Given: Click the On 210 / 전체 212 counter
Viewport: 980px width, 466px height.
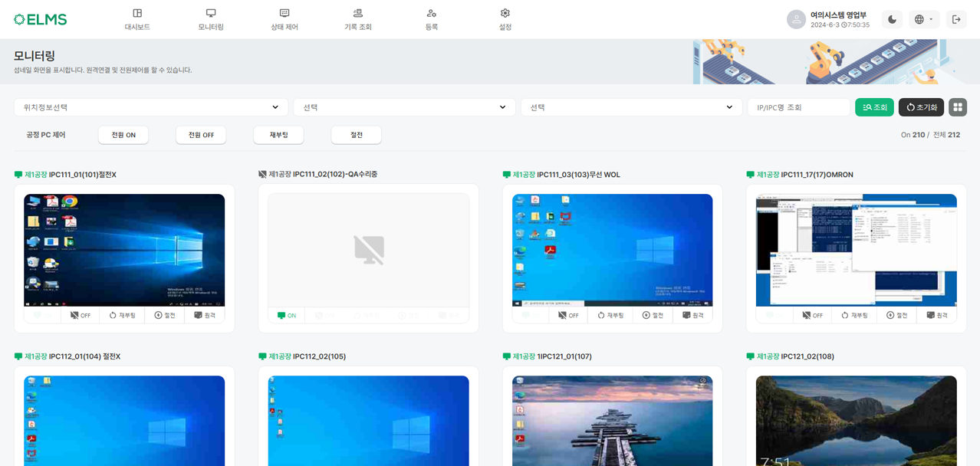Looking at the screenshot, I should coord(930,135).
